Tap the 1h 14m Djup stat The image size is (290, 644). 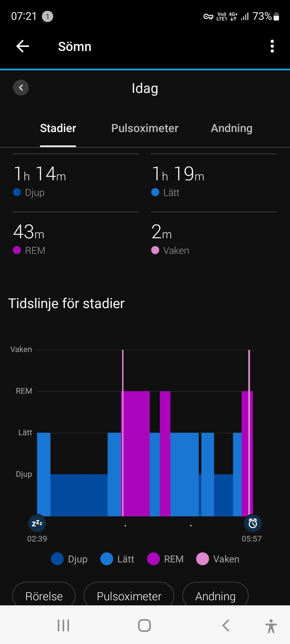(x=76, y=181)
